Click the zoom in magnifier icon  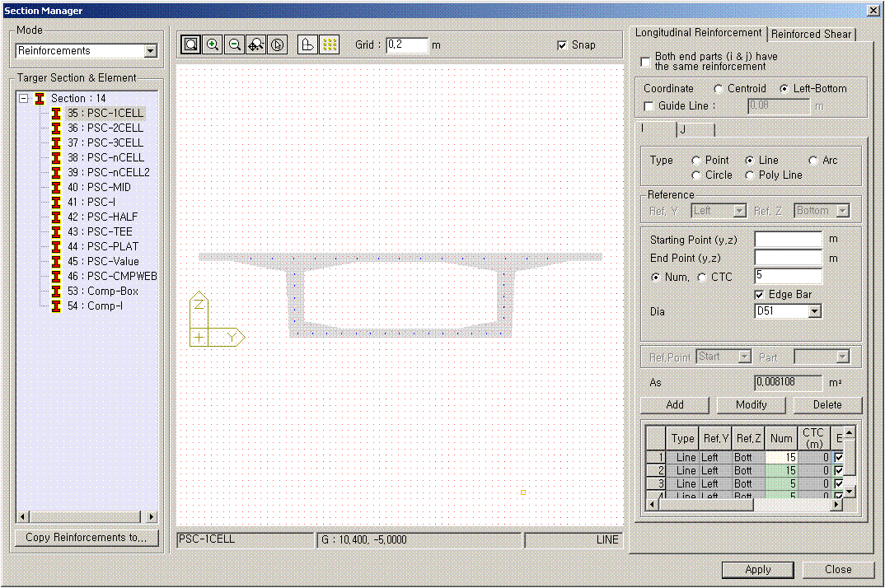click(x=213, y=44)
